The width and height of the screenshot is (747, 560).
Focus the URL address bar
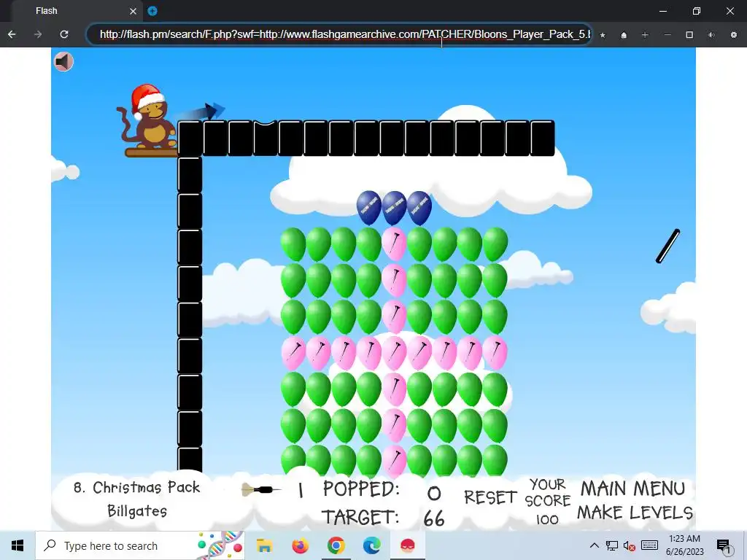point(339,34)
